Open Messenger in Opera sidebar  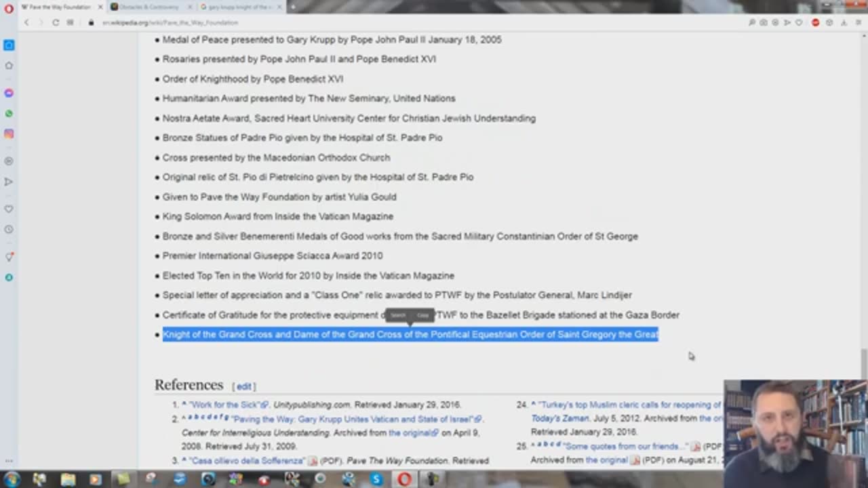click(9, 93)
